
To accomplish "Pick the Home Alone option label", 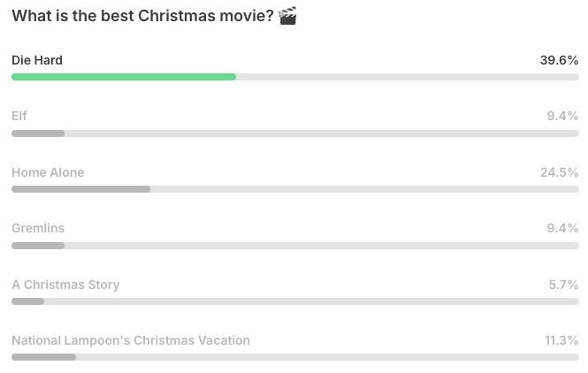I will [x=48, y=172].
